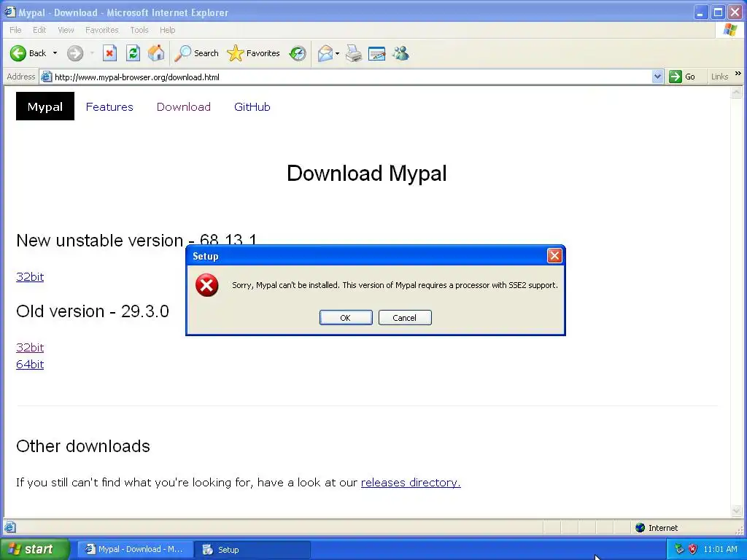Click the Go button
This screenshot has width=747, height=560.
tap(682, 77)
